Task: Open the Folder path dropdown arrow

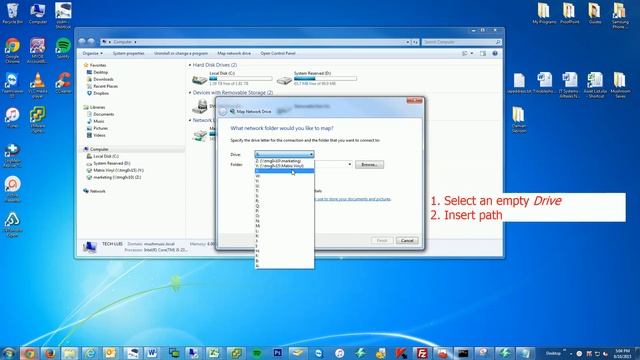Action: (x=349, y=164)
